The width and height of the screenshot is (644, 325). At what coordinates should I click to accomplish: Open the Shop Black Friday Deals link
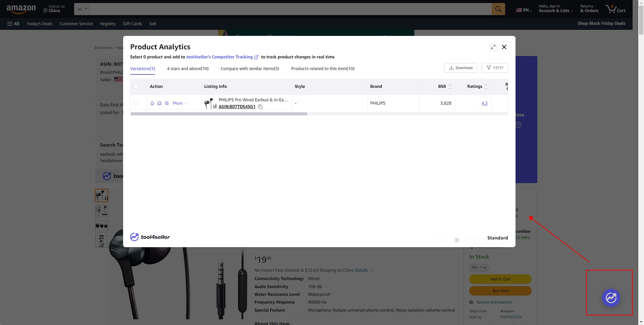click(601, 23)
